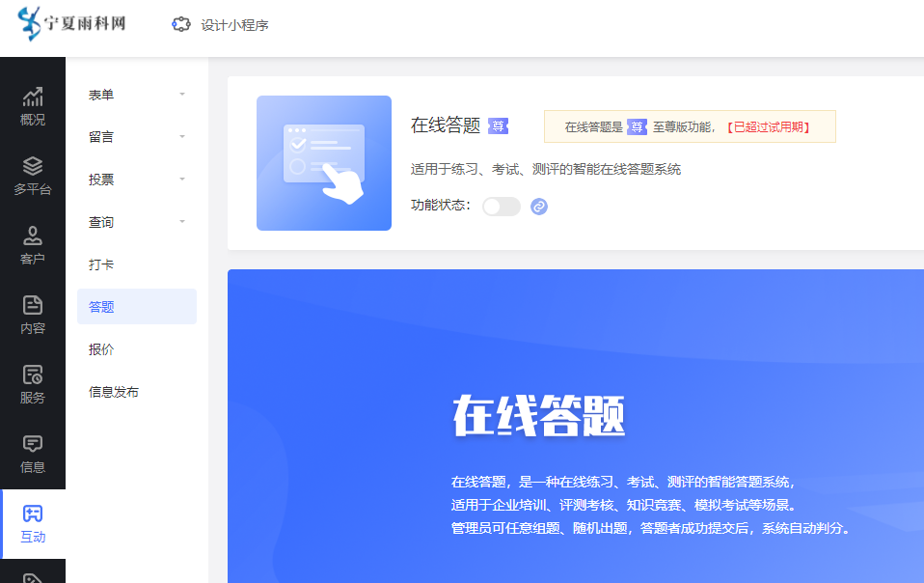Open the 信息 messages sidebar icon

point(33,455)
